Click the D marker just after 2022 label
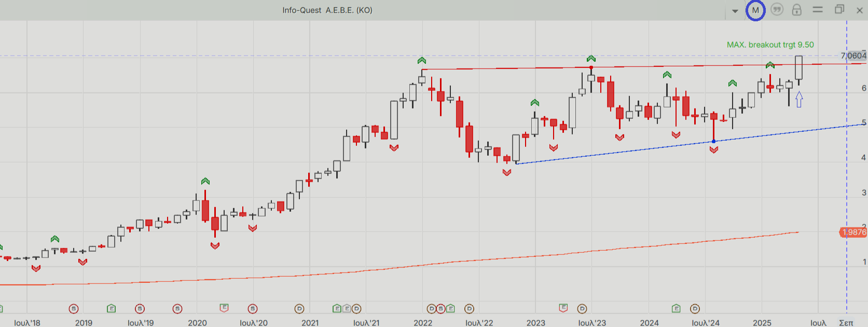868x327 pixels. coord(432,309)
